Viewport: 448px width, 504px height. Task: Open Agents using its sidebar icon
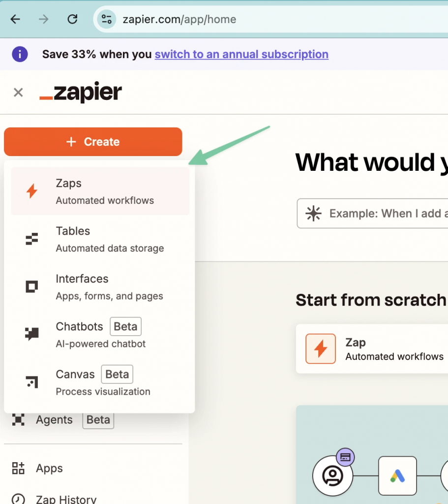pos(18,419)
